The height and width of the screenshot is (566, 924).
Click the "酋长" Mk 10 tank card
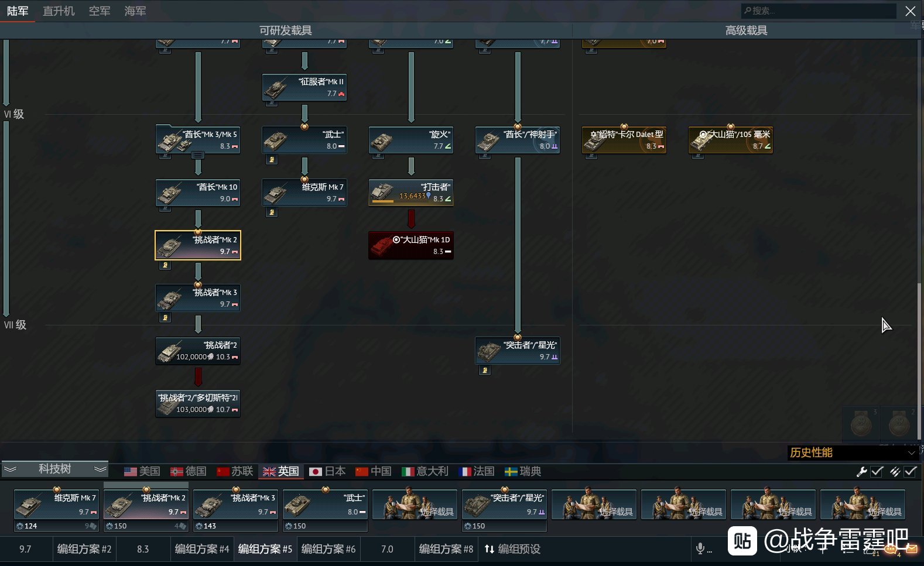coord(198,193)
